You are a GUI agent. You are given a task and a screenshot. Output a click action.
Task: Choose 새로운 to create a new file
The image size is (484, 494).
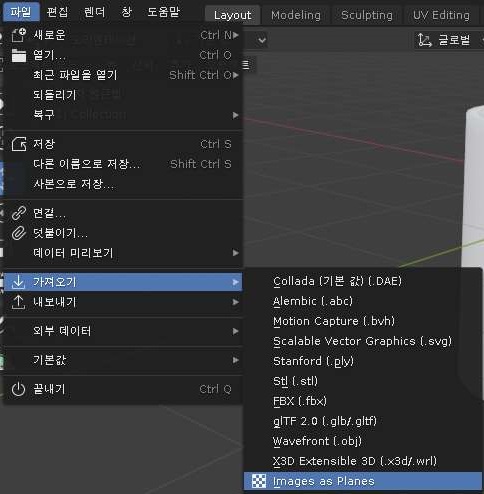pyautogui.click(x=123, y=35)
